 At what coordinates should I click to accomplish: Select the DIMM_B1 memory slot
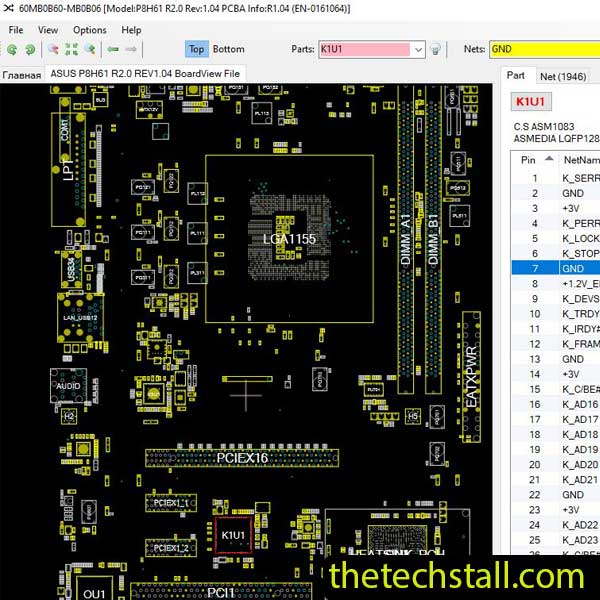(433, 239)
